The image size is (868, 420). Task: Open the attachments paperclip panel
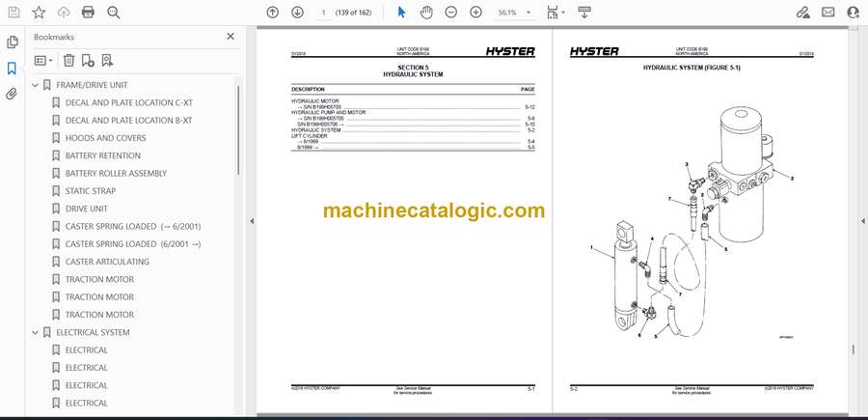pos(13,94)
